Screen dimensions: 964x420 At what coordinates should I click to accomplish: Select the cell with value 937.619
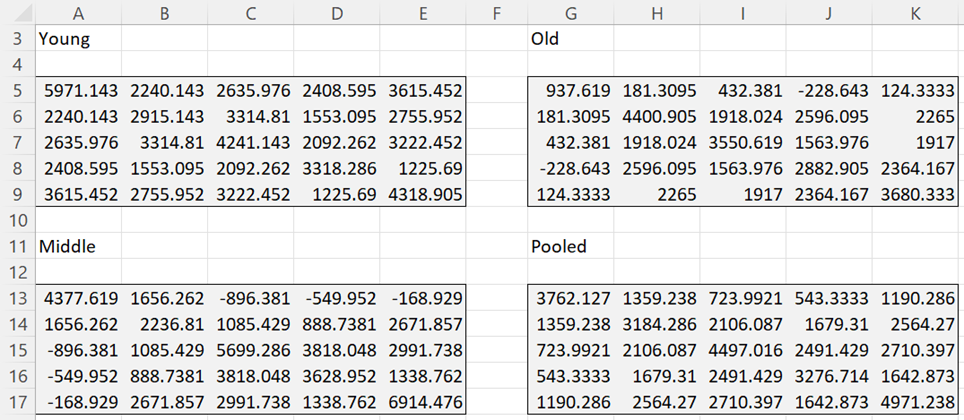tap(570, 90)
